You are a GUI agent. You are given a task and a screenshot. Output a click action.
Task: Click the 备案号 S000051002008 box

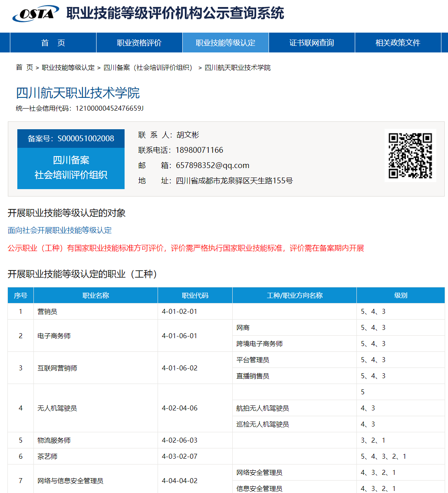point(71,139)
